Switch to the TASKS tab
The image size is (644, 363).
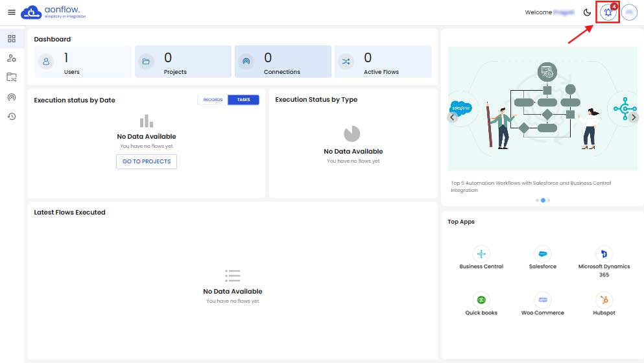[243, 100]
